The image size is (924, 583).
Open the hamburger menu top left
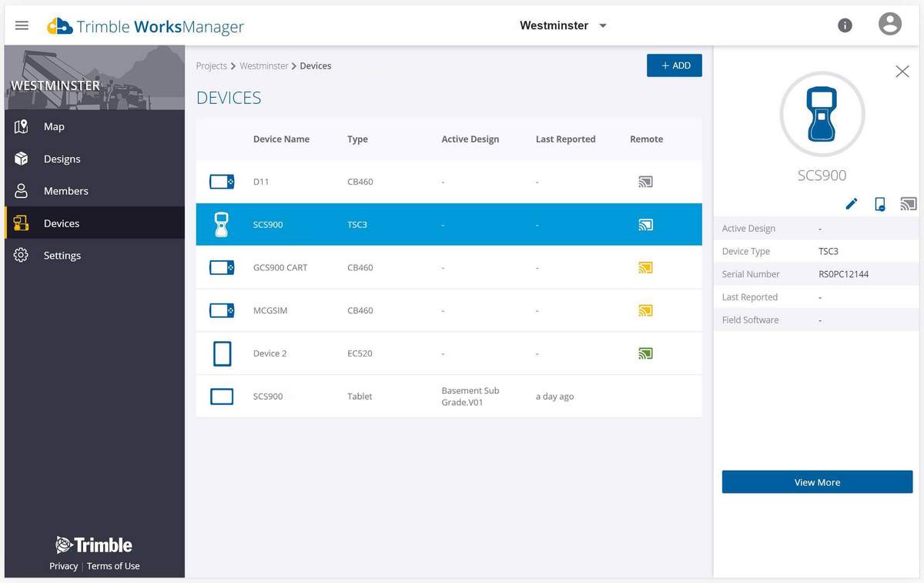(22, 24)
